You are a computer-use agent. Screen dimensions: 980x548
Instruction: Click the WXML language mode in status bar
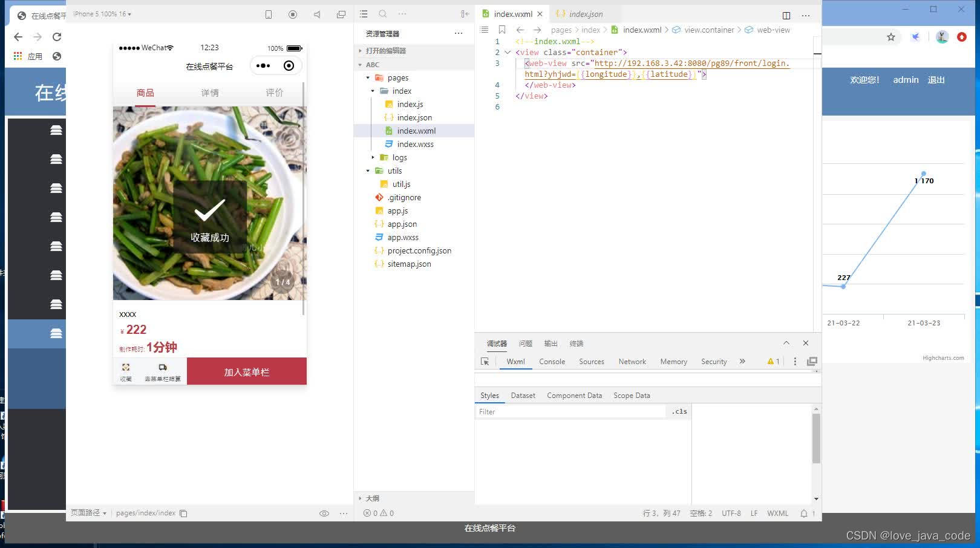click(778, 513)
